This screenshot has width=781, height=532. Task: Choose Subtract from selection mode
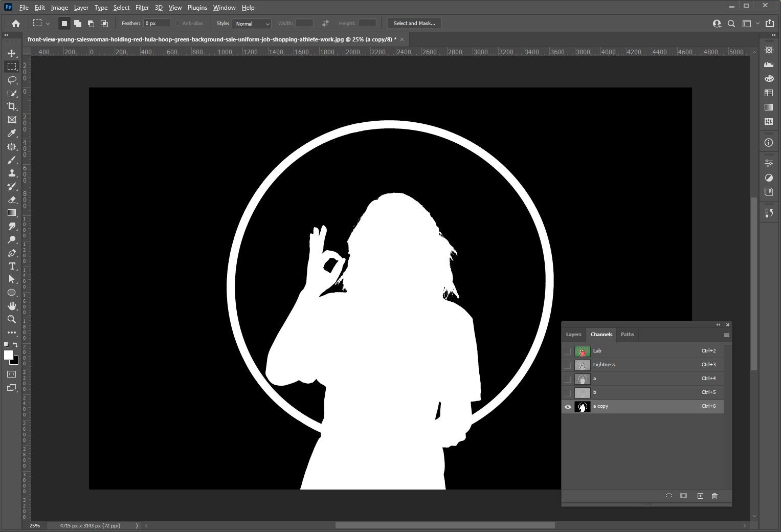(x=91, y=24)
